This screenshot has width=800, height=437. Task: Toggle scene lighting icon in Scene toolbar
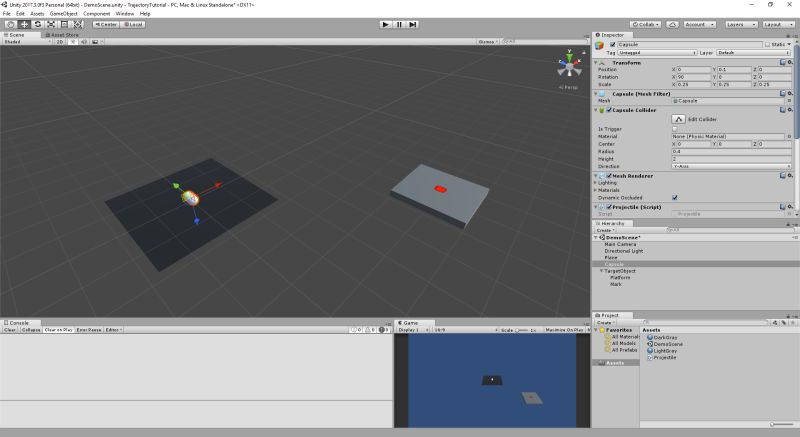pos(73,42)
